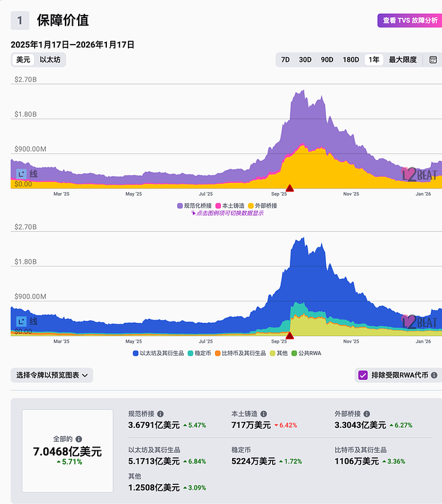Click info icon next to 本土铸造

[264, 414]
